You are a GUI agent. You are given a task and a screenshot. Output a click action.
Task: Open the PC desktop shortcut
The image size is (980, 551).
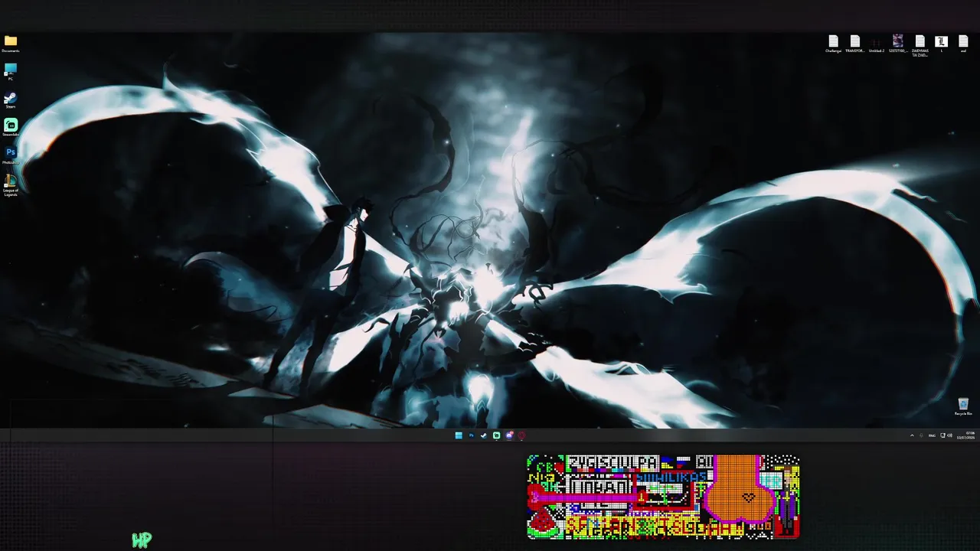point(11,72)
